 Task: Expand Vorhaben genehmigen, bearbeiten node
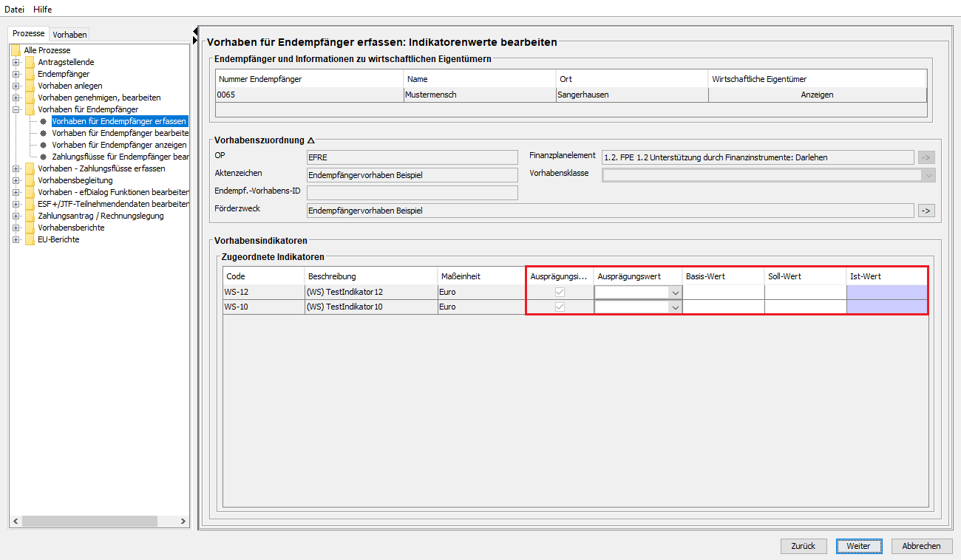16,98
